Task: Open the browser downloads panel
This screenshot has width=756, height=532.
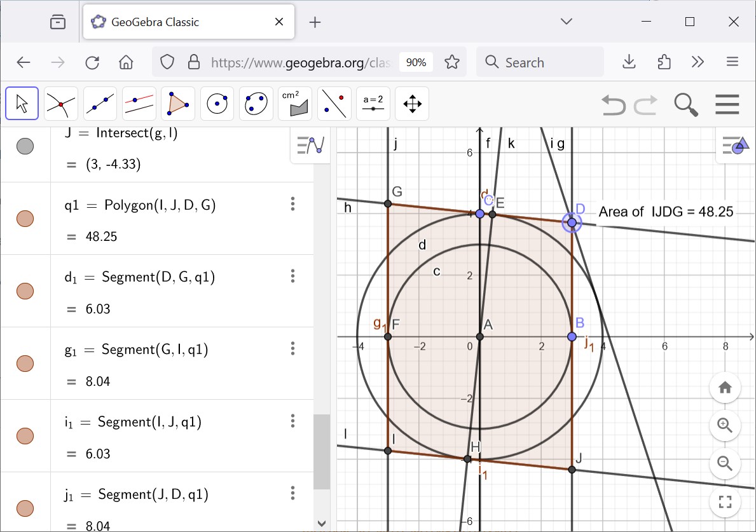Action: click(629, 62)
